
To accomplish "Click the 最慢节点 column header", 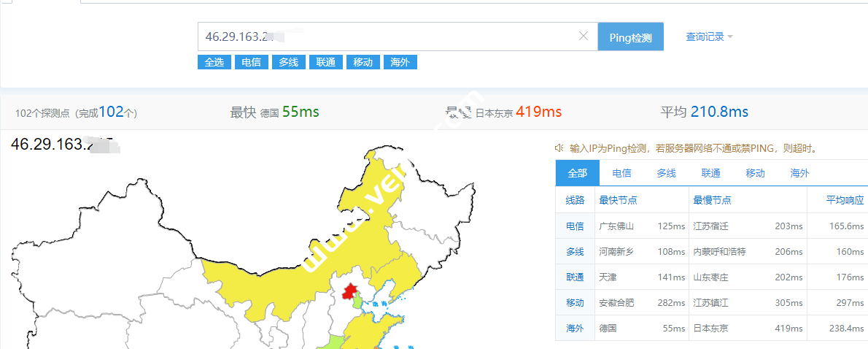I will coord(712,200).
